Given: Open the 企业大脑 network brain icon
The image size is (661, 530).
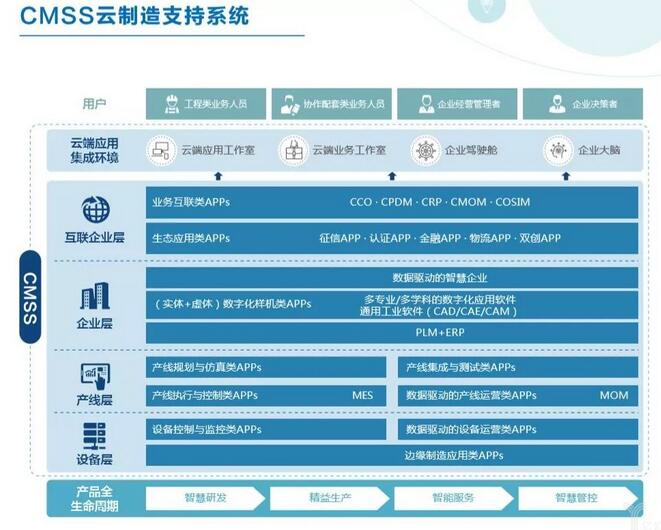Looking at the screenshot, I should [559, 150].
